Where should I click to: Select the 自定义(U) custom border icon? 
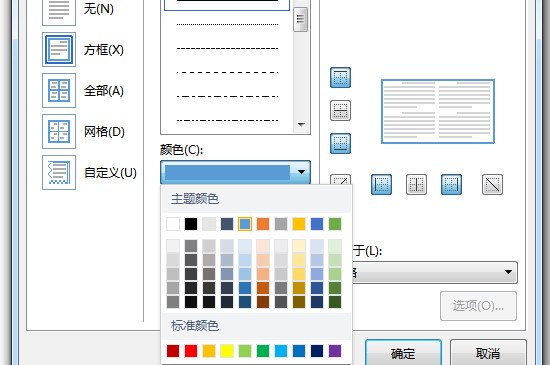59,173
